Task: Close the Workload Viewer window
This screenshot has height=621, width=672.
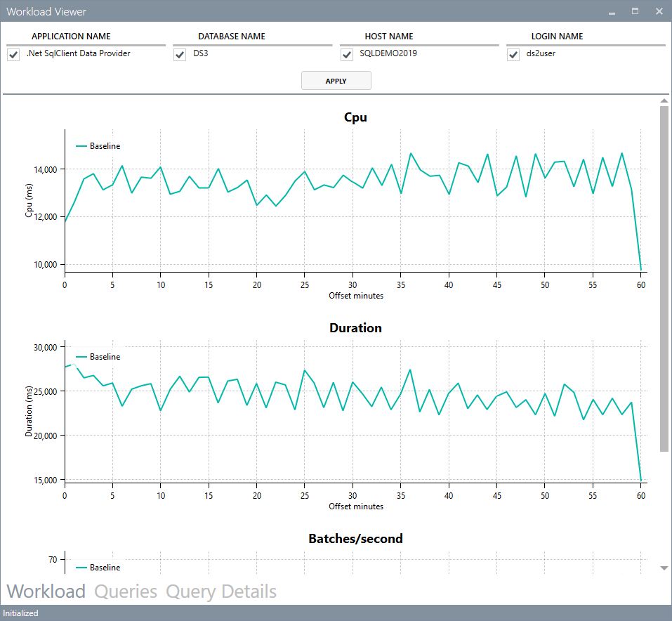Action: click(x=659, y=11)
